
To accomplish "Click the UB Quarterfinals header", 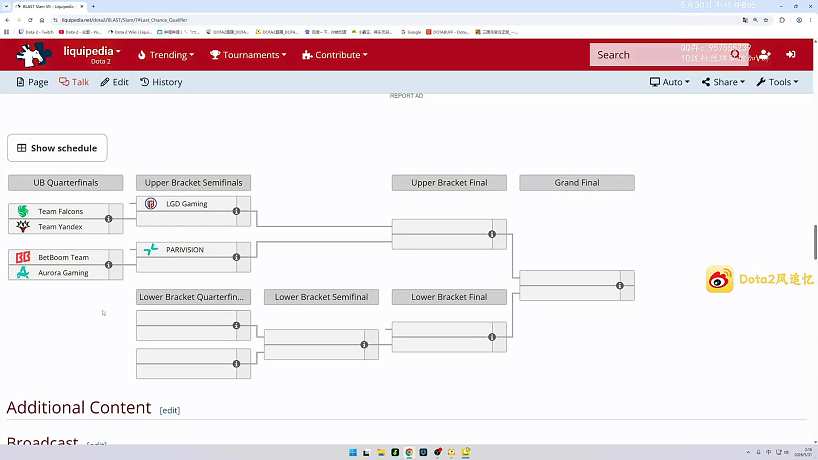I will (x=66, y=183).
